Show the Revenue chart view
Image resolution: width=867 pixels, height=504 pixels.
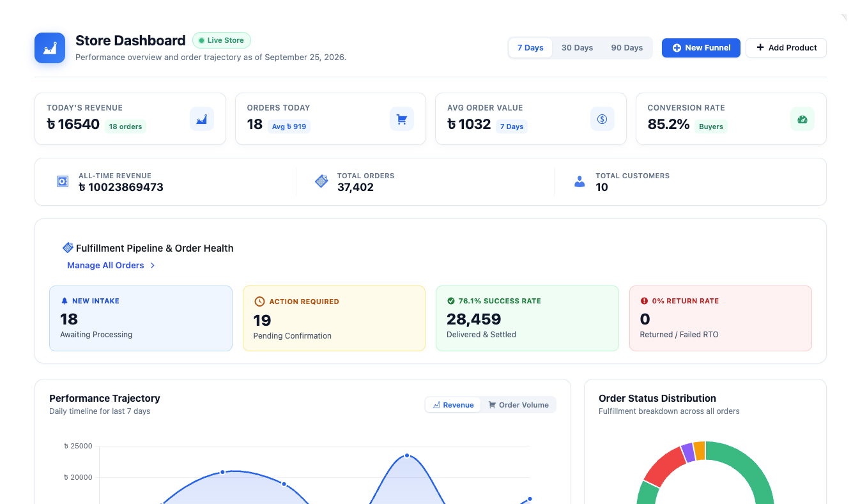[x=453, y=405]
